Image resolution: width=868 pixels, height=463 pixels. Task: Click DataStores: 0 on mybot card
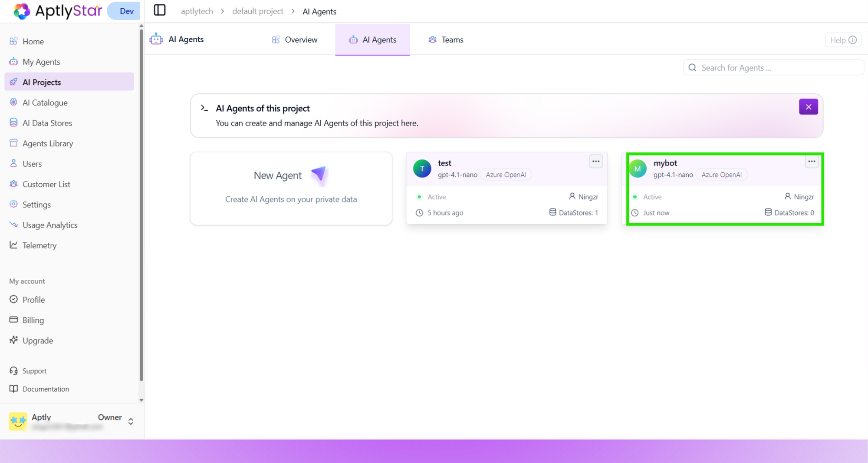pyautogui.click(x=789, y=212)
